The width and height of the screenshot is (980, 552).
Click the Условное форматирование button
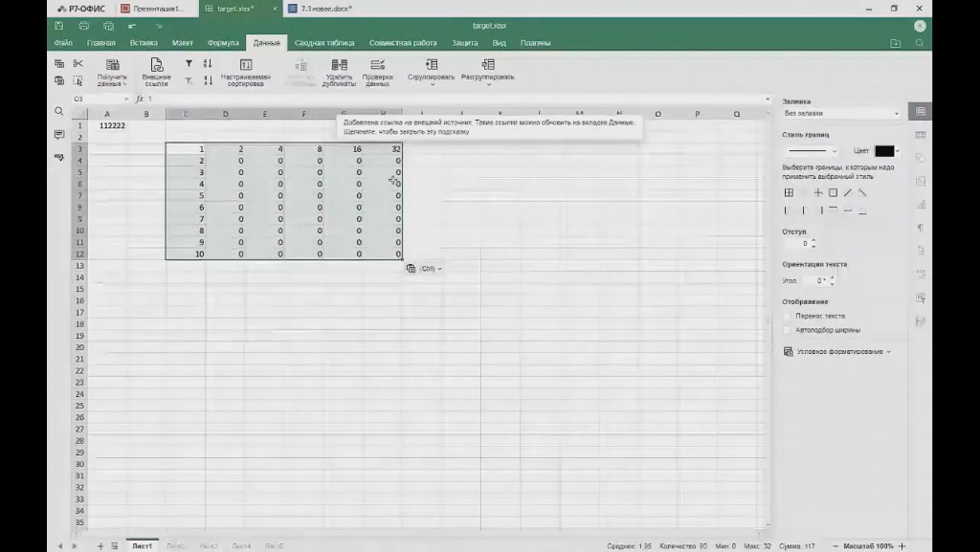[x=836, y=352]
